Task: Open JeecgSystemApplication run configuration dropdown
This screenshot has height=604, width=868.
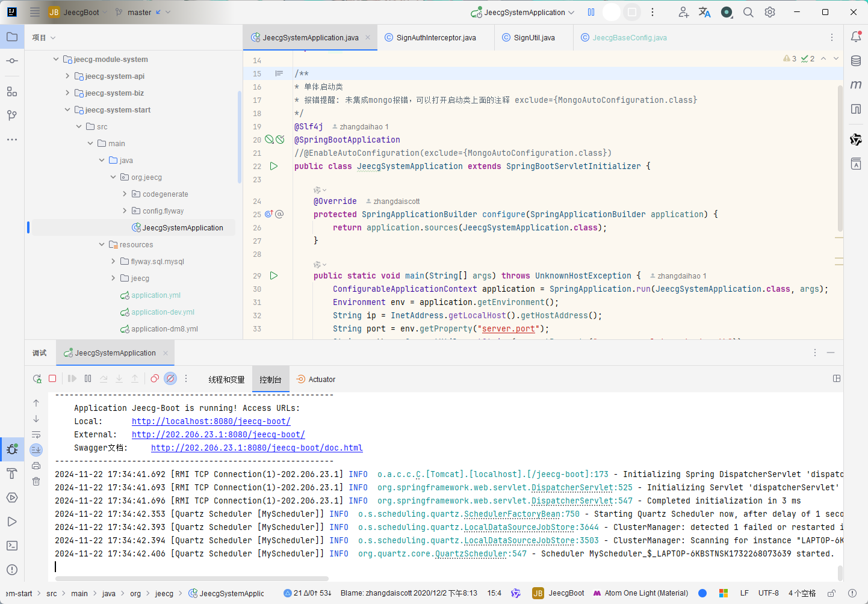Action: point(523,12)
